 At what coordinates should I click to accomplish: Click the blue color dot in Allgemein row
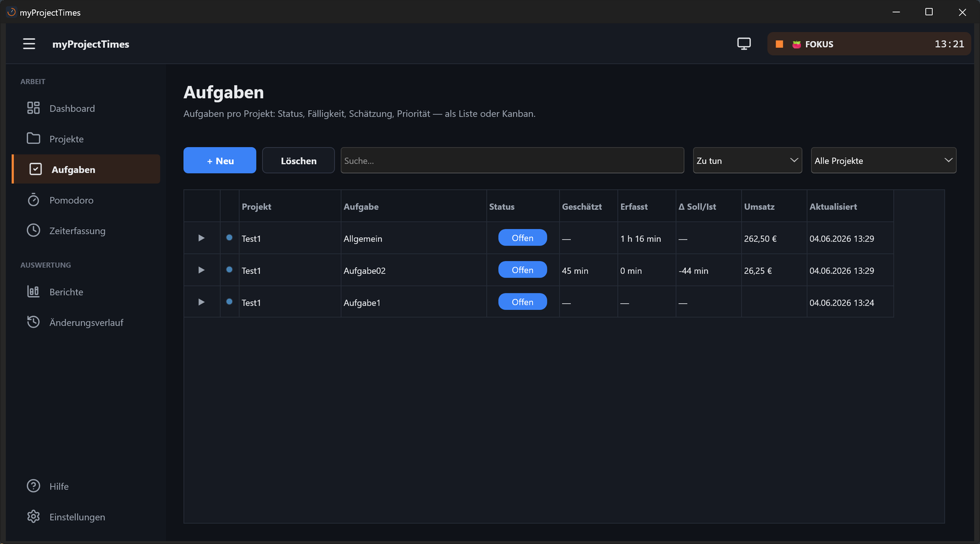[x=229, y=238]
